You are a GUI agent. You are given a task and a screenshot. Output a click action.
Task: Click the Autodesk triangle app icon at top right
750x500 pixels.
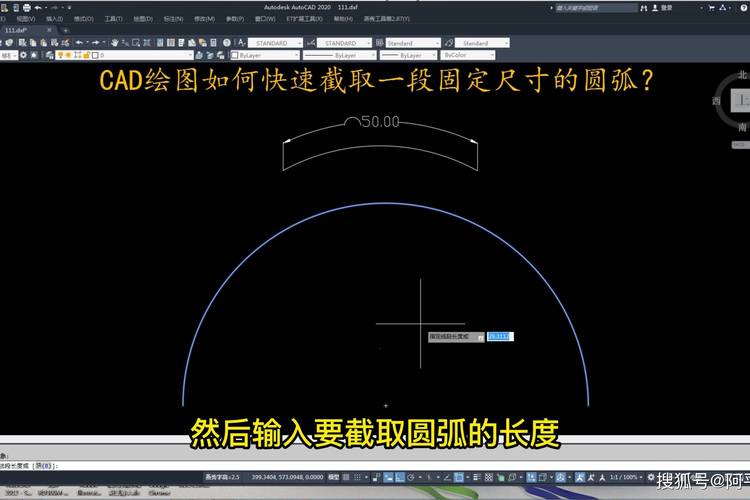[x=723, y=8]
